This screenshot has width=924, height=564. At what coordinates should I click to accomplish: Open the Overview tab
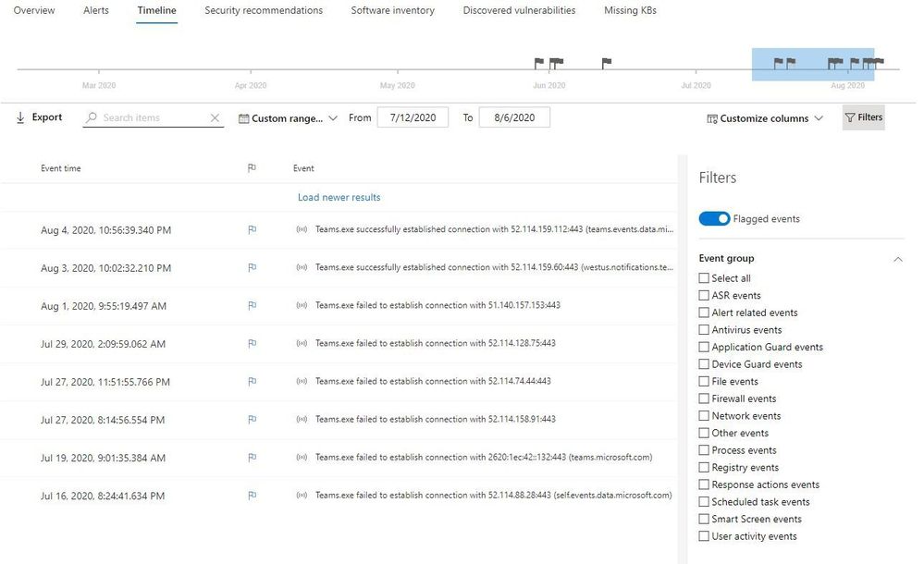[x=34, y=10]
